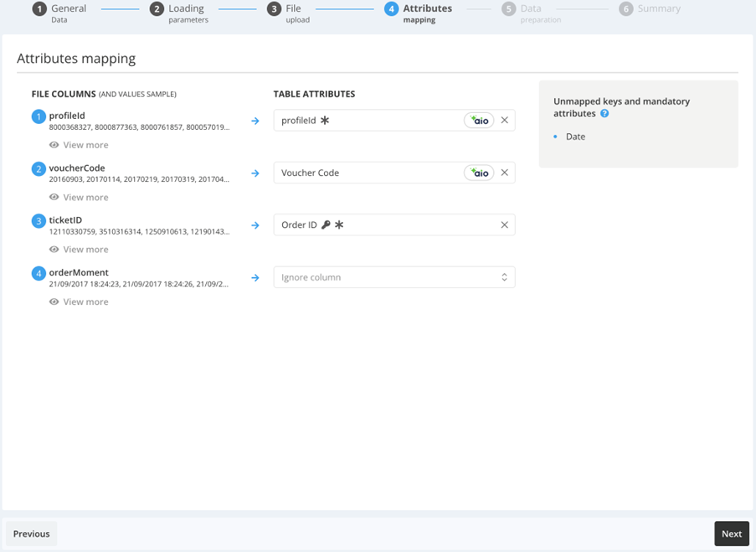Go to step 1 General Data

coord(59,13)
